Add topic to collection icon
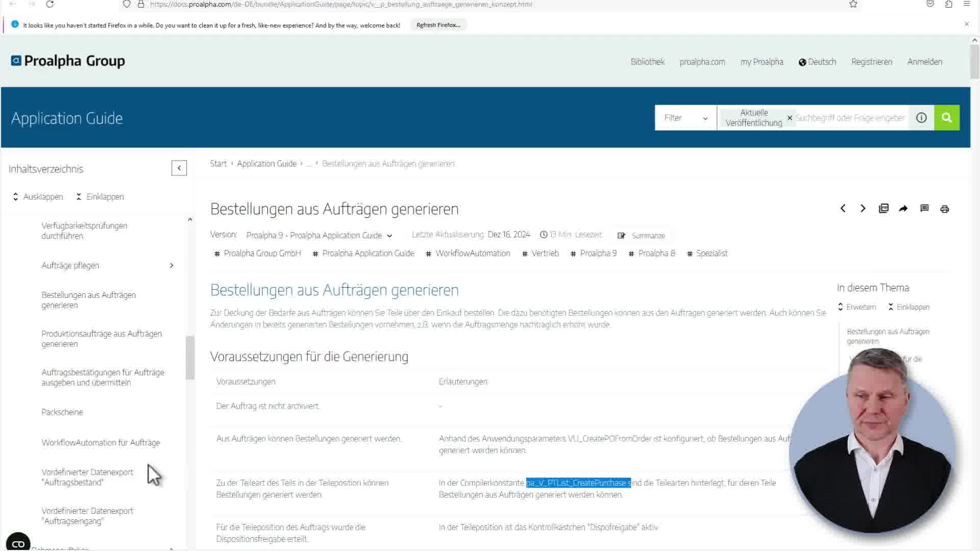The height and width of the screenshot is (551, 980). tap(884, 208)
